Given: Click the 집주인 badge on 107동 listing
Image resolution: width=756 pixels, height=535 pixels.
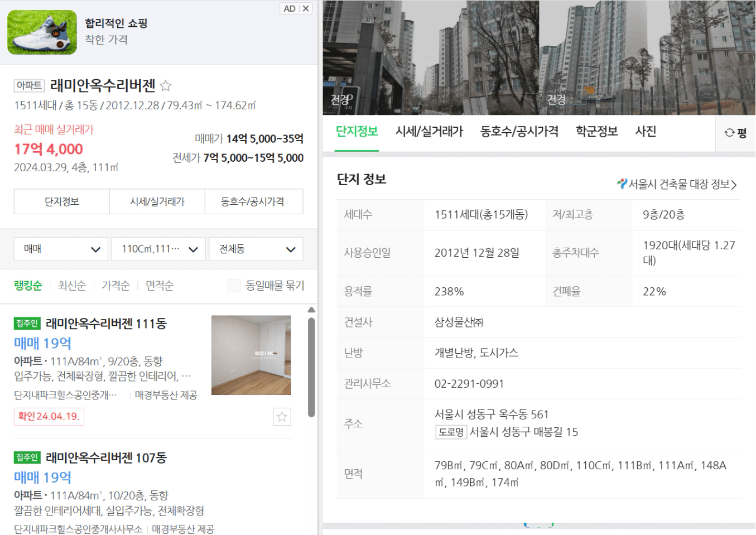Looking at the screenshot, I should coord(27,457).
